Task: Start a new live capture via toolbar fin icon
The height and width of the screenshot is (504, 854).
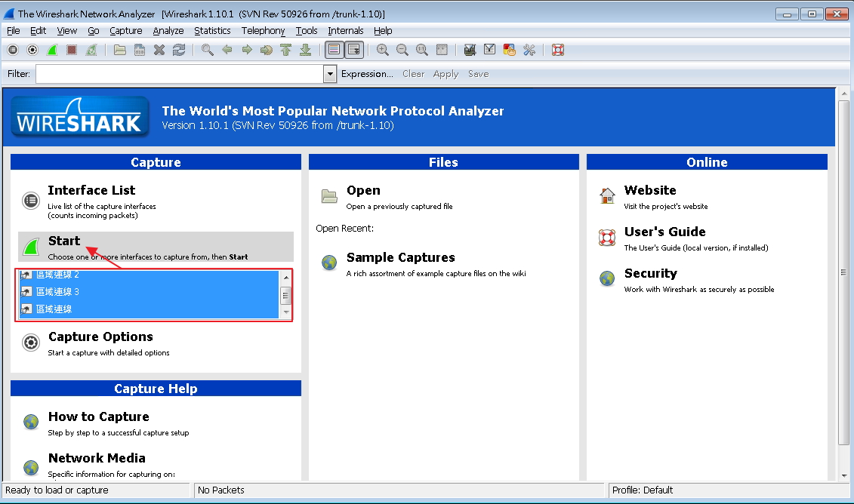Action: point(52,50)
